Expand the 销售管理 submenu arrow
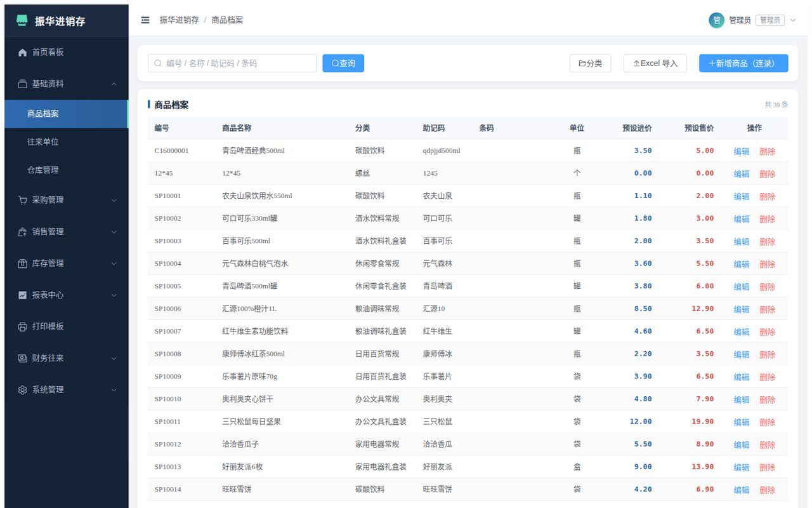 (x=114, y=232)
